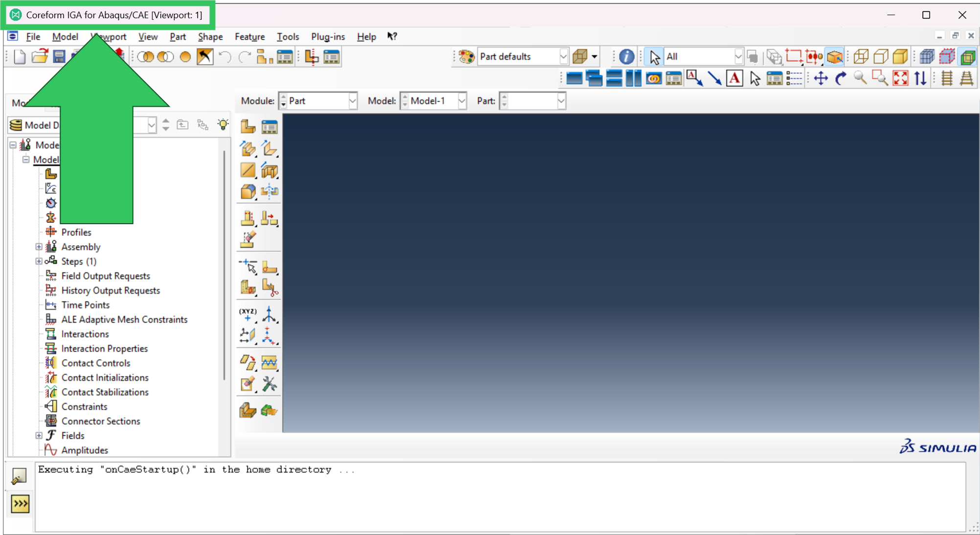This screenshot has height=535, width=980.
Task: Select the Create Solid Extrude tool
Action: click(248, 149)
